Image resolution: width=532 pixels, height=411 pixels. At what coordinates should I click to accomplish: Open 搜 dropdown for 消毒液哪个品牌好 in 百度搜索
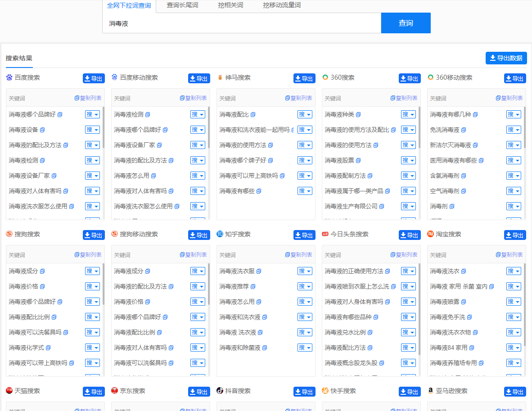pyautogui.click(x=92, y=115)
